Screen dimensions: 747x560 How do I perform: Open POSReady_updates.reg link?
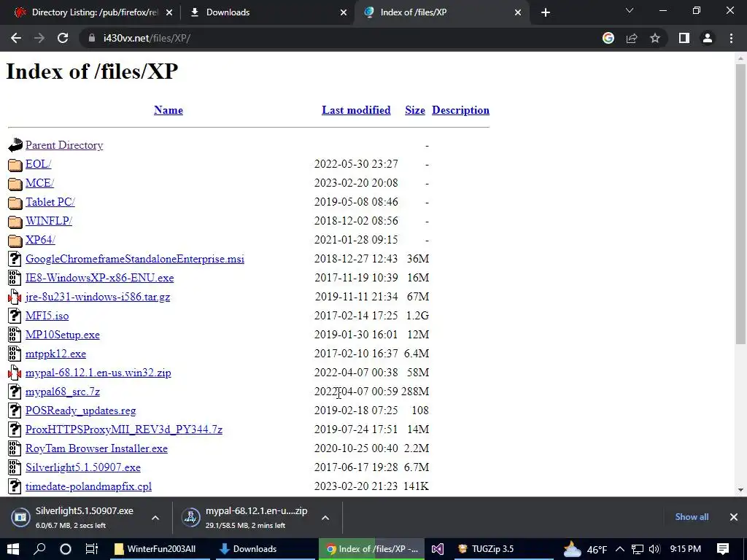tap(80, 411)
